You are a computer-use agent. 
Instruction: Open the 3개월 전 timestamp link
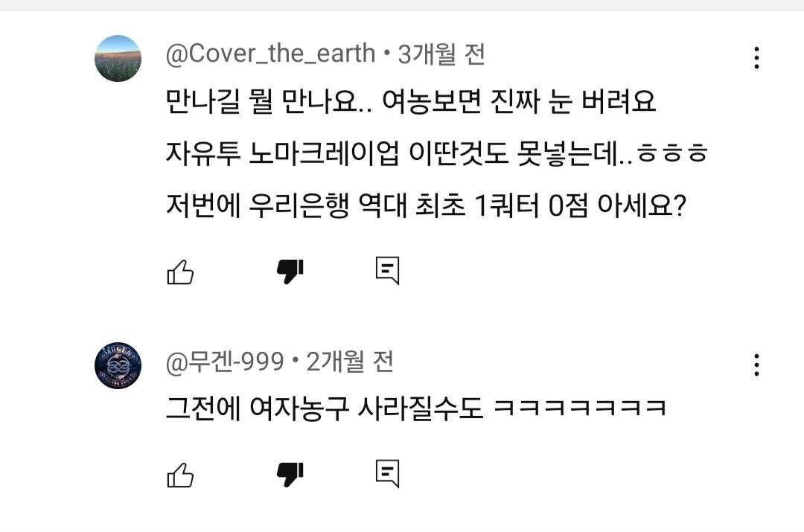pos(441,54)
